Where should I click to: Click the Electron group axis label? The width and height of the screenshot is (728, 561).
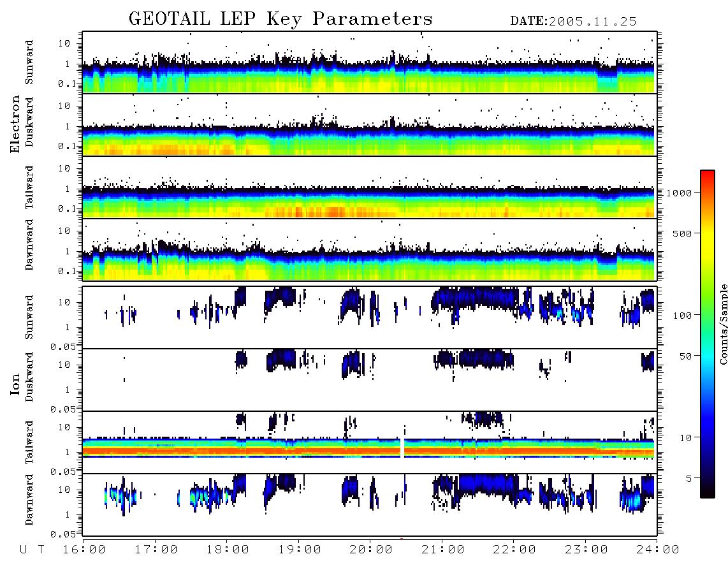point(15,124)
